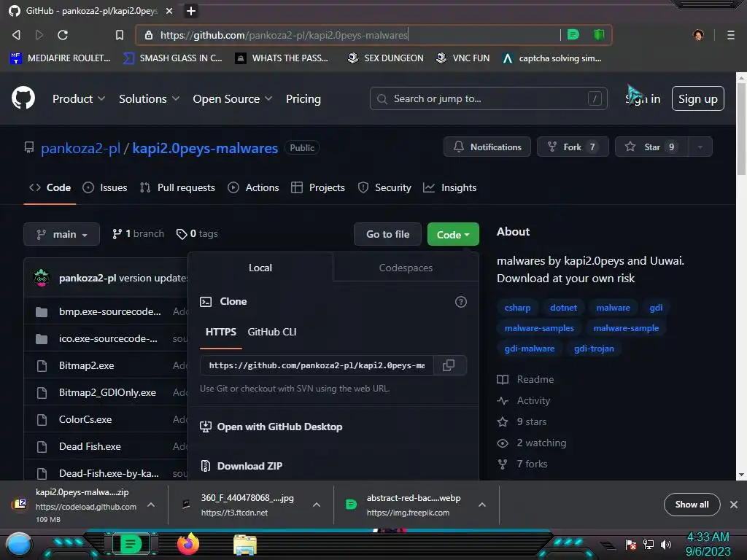This screenshot has width=747, height=560.
Task: Click the pankoza2-pl commit author avatar
Action: tap(42, 278)
